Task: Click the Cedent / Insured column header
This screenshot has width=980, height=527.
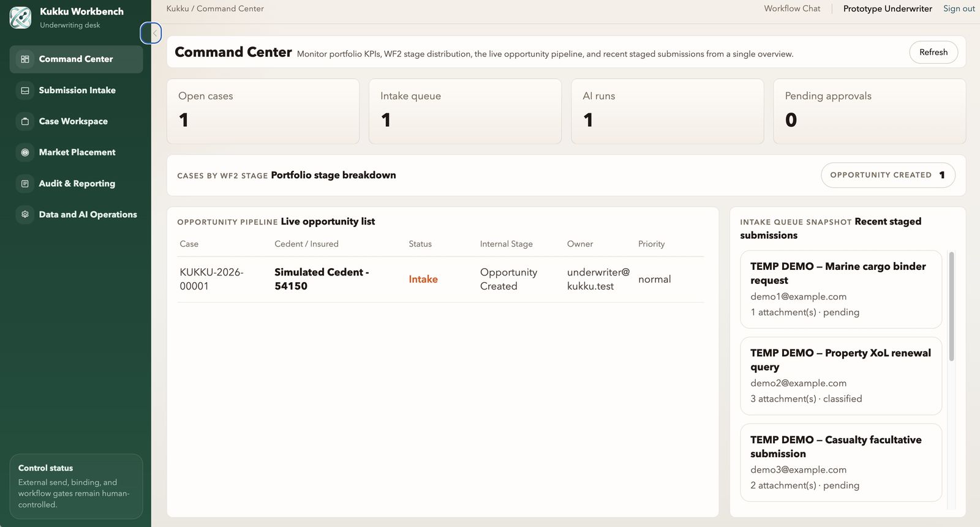Action: 306,244
